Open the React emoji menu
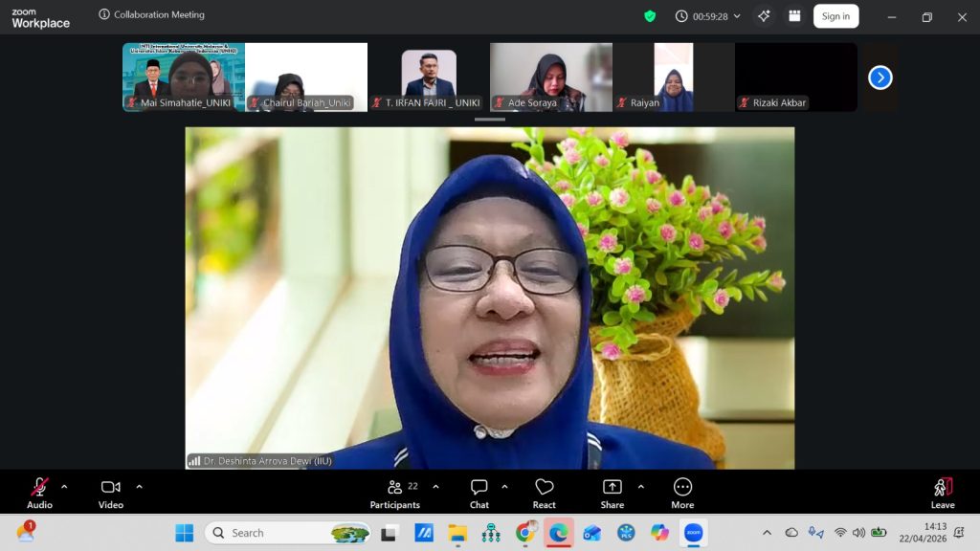This screenshot has height=551, width=980. point(545,493)
